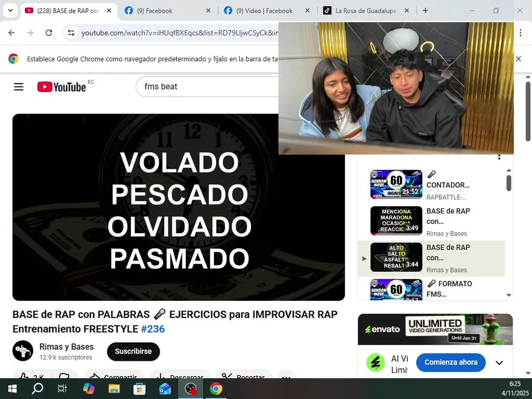
Task: Close the Video | Facebook tab
Action: [308, 11]
